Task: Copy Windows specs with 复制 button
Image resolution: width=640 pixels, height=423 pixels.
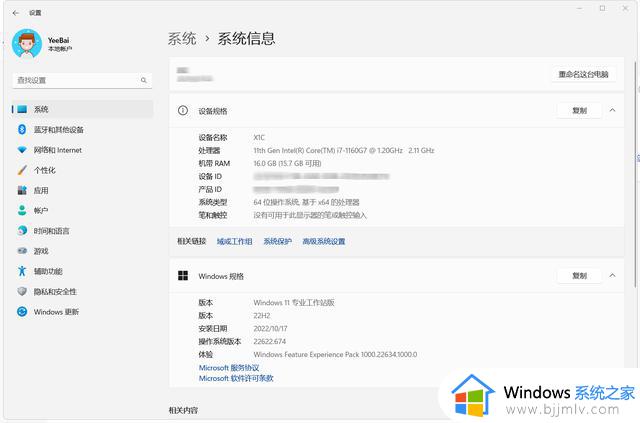Action: (579, 276)
